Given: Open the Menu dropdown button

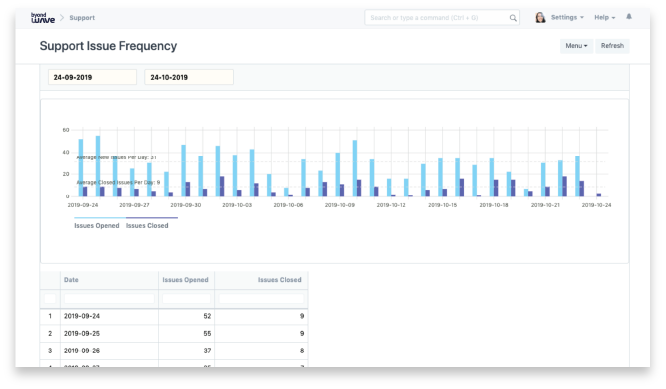Looking at the screenshot, I should tap(576, 46).
